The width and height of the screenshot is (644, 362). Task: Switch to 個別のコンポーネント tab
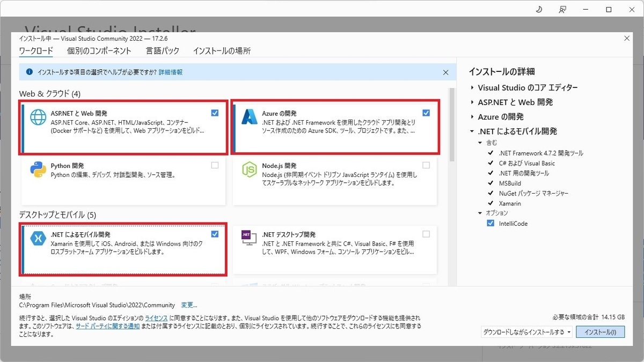[99, 51]
